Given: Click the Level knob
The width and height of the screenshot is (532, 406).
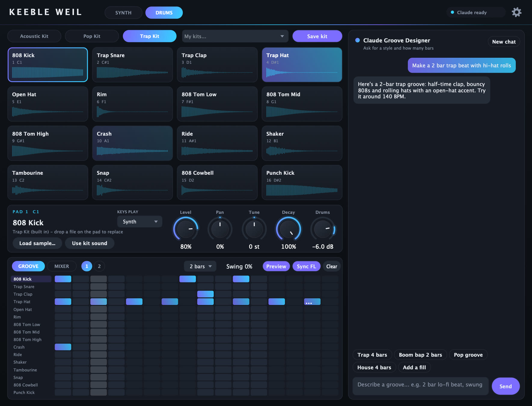Looking at the screenshot, I should 186,229.
